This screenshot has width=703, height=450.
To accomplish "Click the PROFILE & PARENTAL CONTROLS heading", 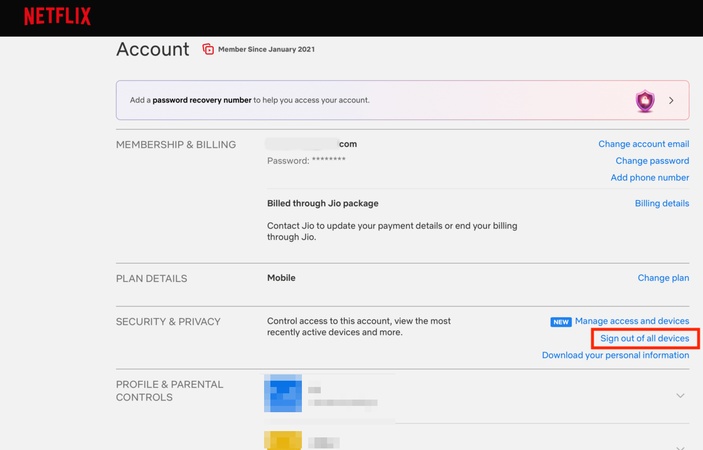I will tap(169, 391).
